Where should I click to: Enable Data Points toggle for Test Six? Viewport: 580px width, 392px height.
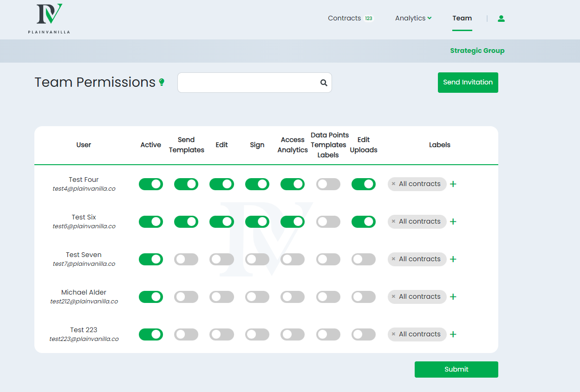(328, 222)
